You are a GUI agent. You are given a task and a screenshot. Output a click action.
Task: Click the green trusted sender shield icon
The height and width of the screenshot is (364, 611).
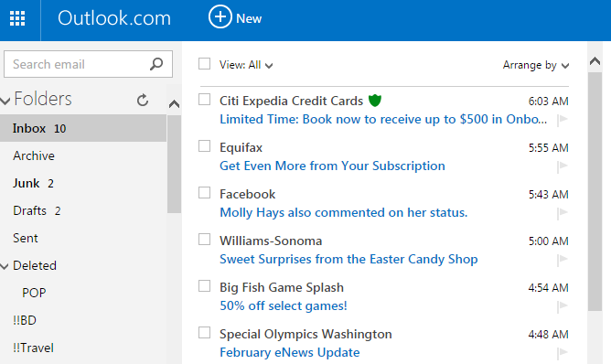tap(375, 101)
